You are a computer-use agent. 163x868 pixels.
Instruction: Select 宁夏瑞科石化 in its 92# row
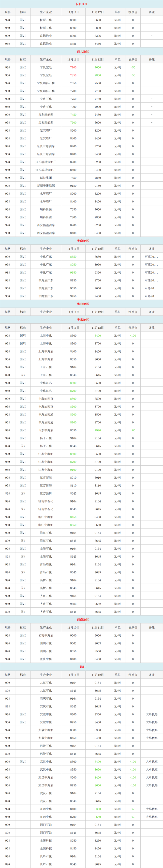[46, 83]
